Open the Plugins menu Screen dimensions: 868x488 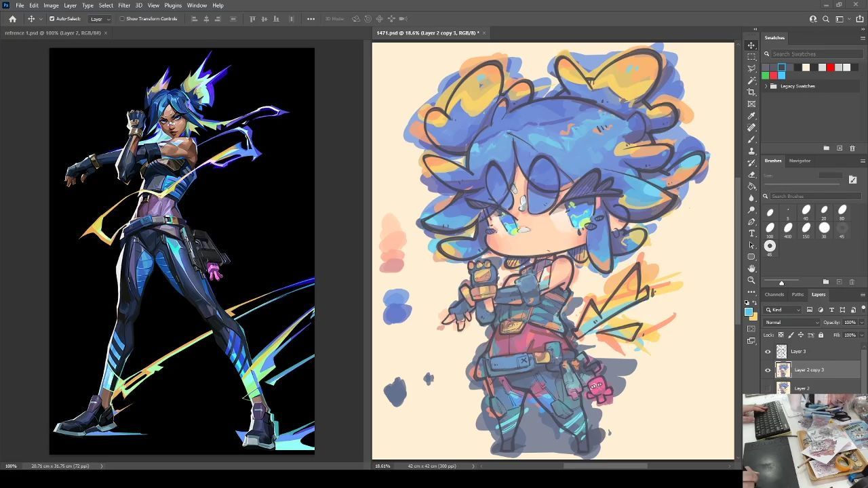pyautogui.click(x=173, y=5)
